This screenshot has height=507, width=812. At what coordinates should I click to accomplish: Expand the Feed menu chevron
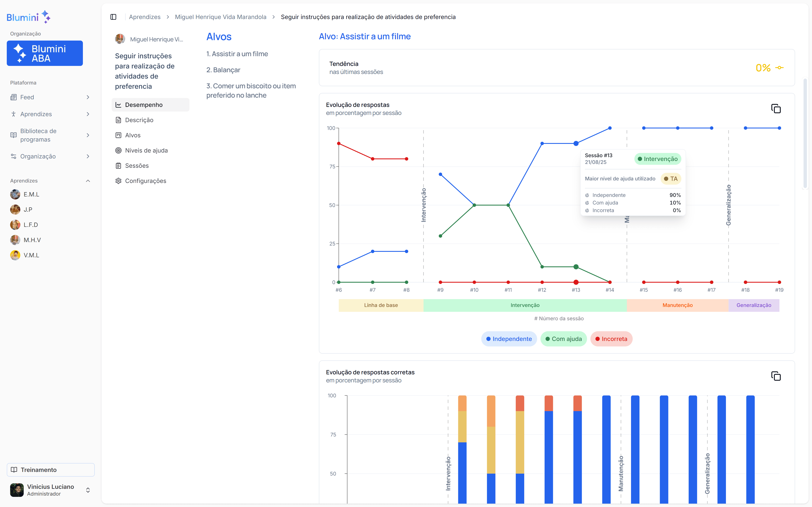(88, 97)
